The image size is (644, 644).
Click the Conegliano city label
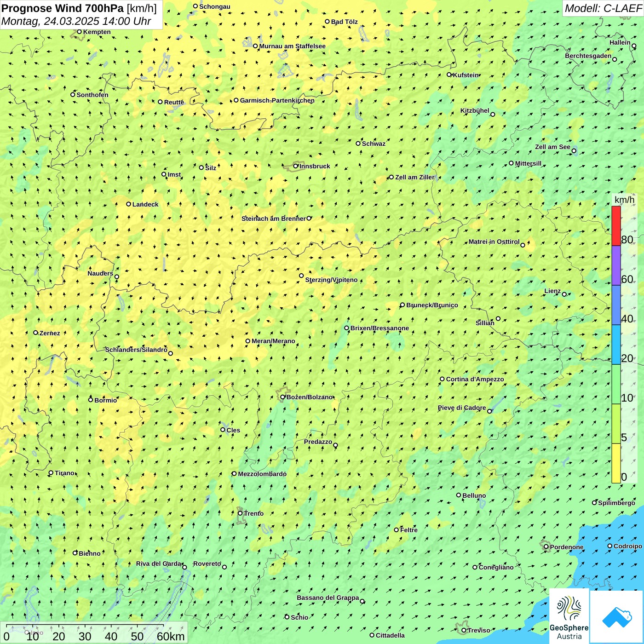(496, 567)
